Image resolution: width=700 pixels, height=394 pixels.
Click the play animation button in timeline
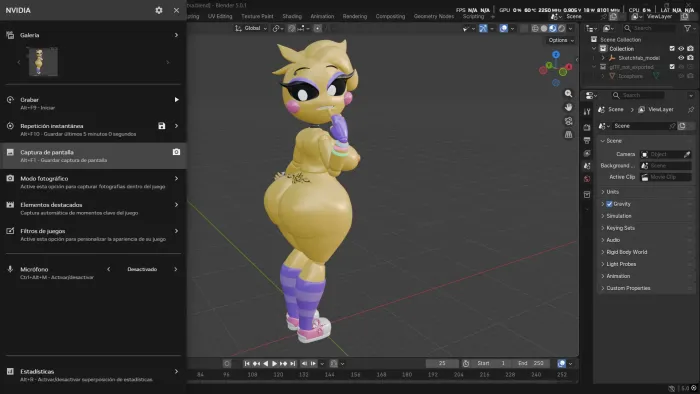[274, 364]
